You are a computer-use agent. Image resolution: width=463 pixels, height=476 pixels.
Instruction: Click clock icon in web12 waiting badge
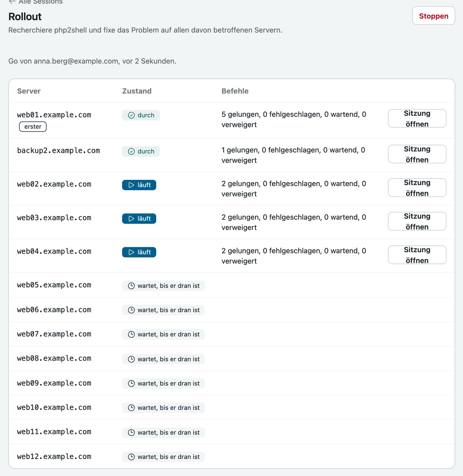(x=131, y=457)
